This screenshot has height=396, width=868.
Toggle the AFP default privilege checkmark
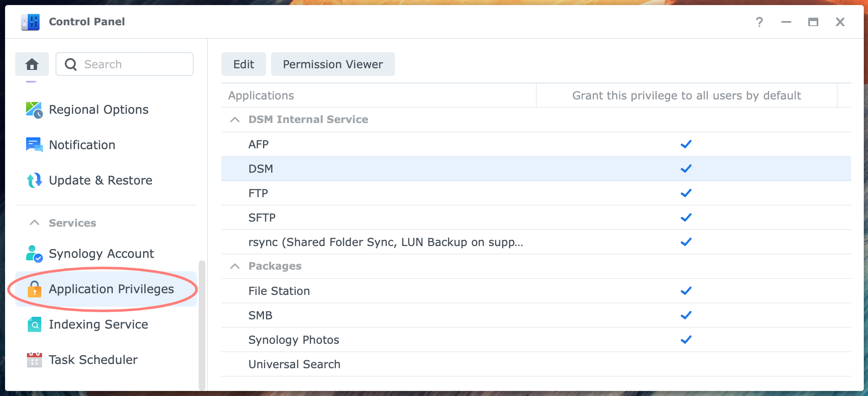click(686, 144)
